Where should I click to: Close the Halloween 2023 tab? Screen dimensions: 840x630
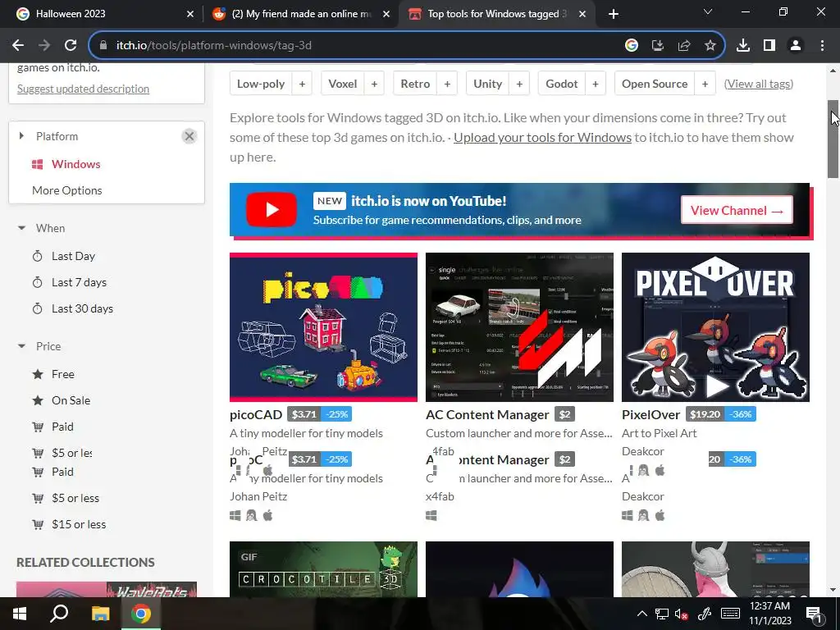pyautogui.click(x=190, y=14)
